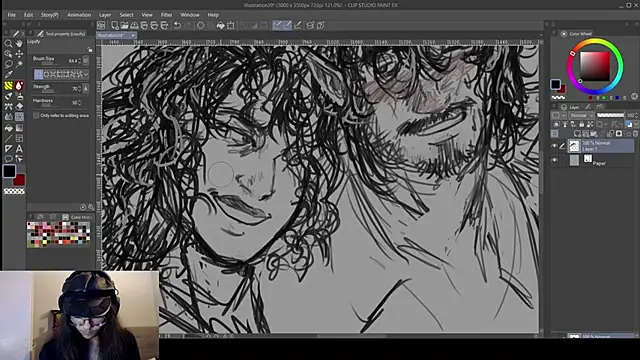
Task: Select the Text tool
Action: (19, 149)
